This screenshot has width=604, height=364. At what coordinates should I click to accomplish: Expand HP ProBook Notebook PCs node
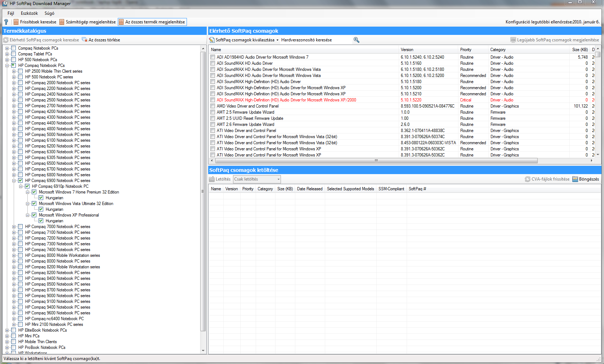(x=7, y=347)
